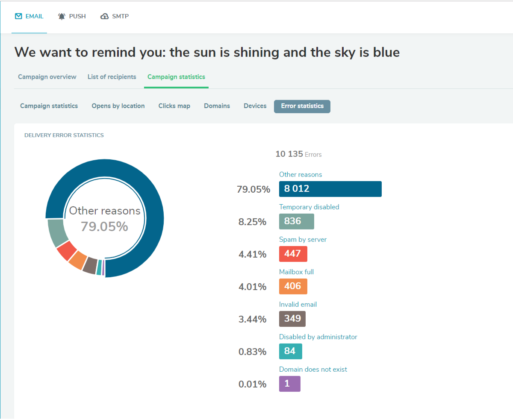This screenshot has width=513, height=420.
Task: Open the Domains statistics sub-tab
Action: (x=217, y=106)
